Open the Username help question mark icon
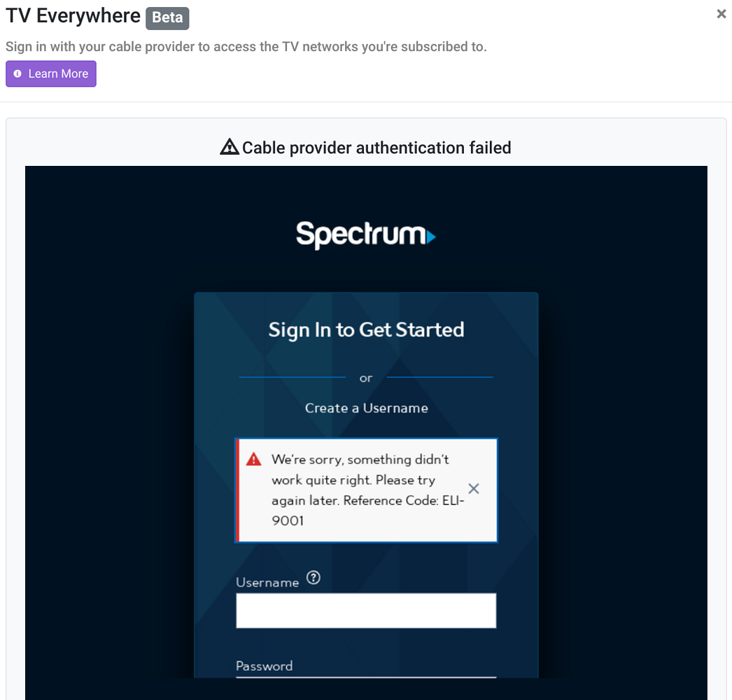 coord(313,577)
